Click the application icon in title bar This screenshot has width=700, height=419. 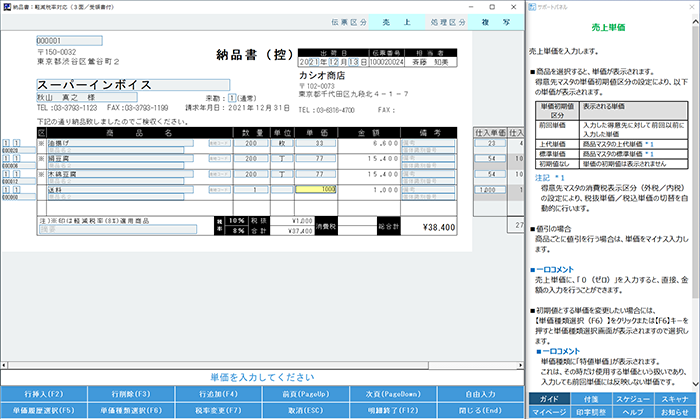click(6, 5)
